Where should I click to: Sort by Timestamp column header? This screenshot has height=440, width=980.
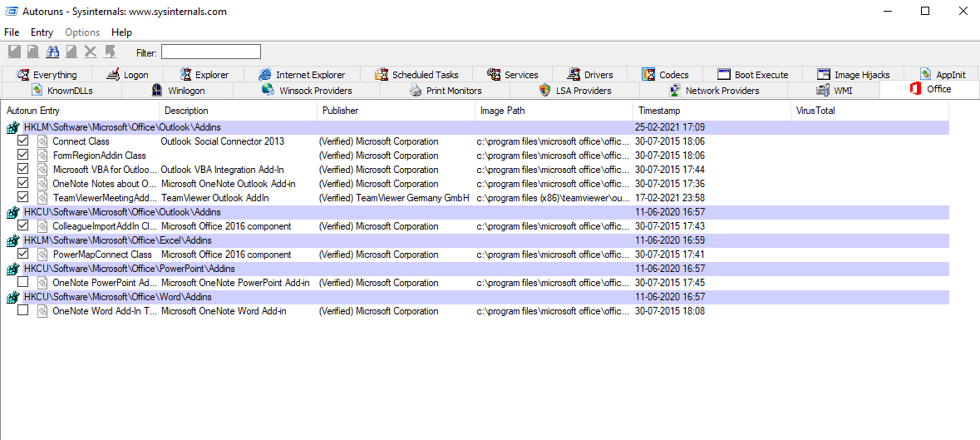click(712, 111)
